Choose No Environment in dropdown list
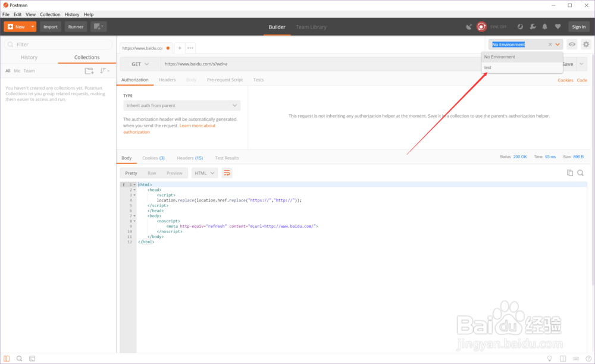This screenshot has height=364, width=595. pos(522,57)
